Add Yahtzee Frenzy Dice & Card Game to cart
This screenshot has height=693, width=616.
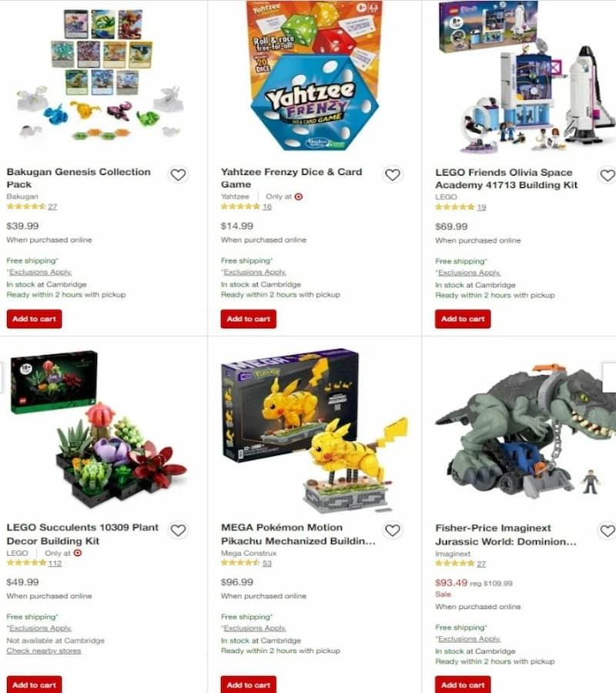[x=249, y=319]
